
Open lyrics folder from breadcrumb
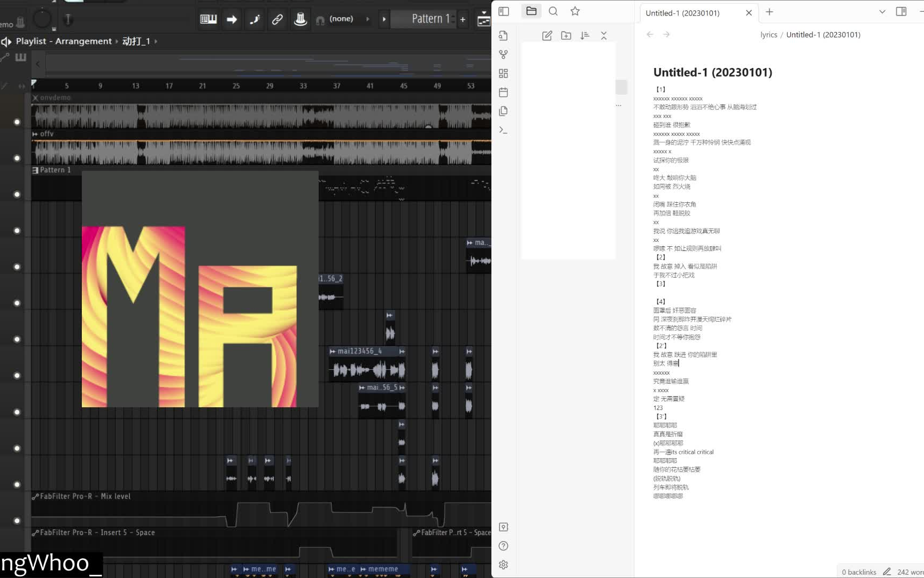[768, 35]
